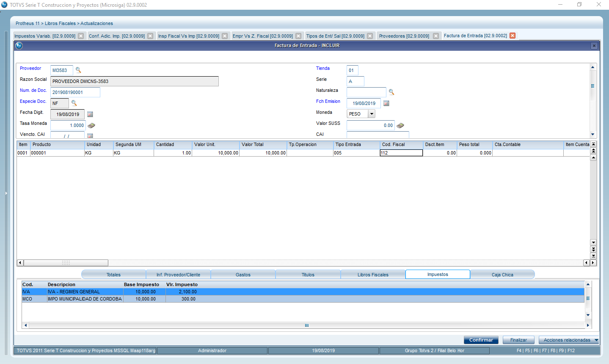The image size is (609, 364).
Task: Click the Serie input field
Action: point(355,81)
